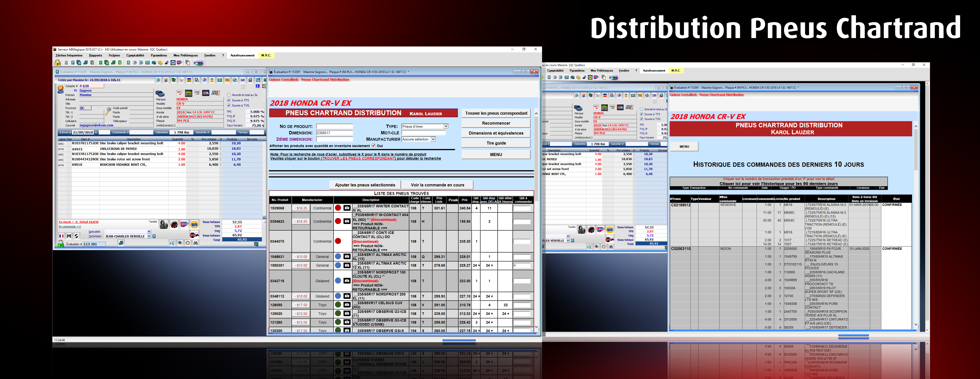Open camera photo icon for product 1548631

click(347, 256)
